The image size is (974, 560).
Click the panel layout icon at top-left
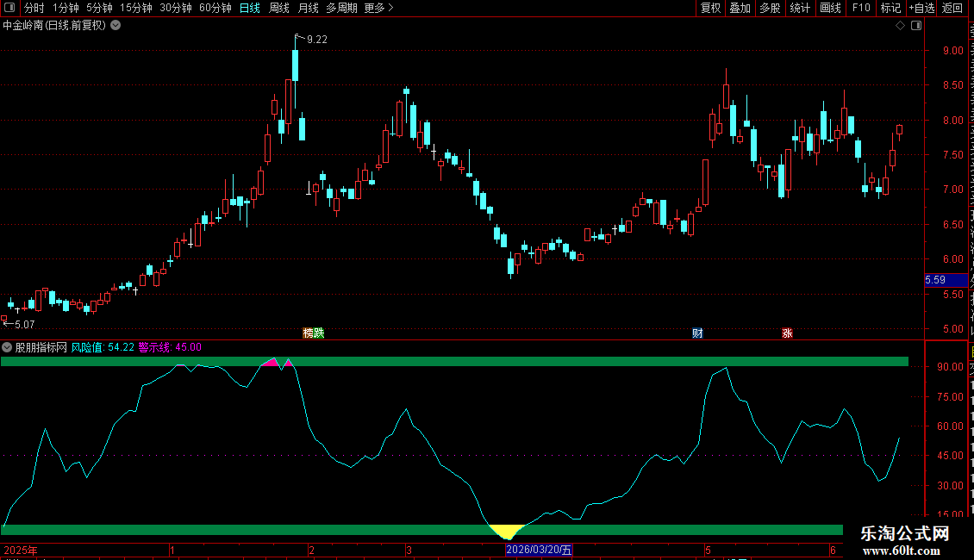[x=9, y=8]
